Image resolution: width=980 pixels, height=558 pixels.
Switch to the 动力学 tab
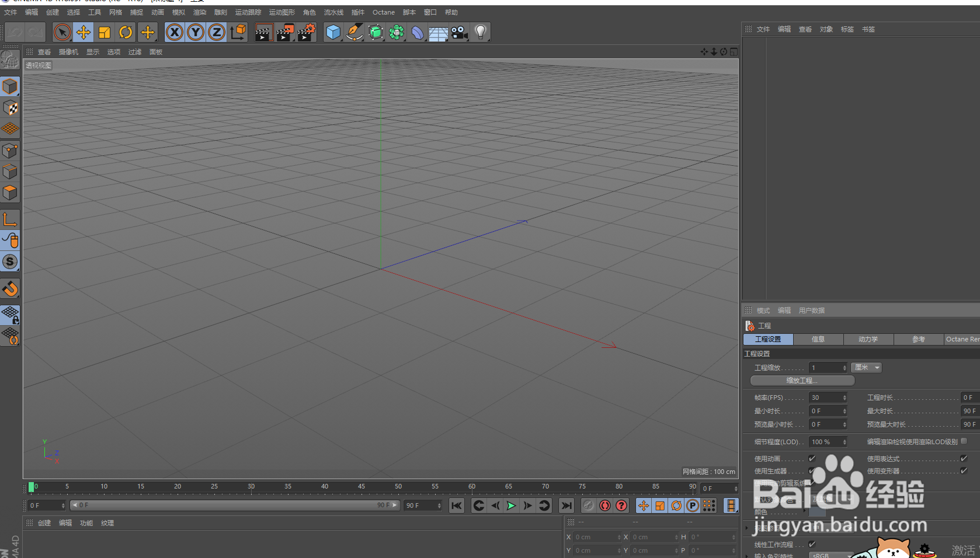868,339
